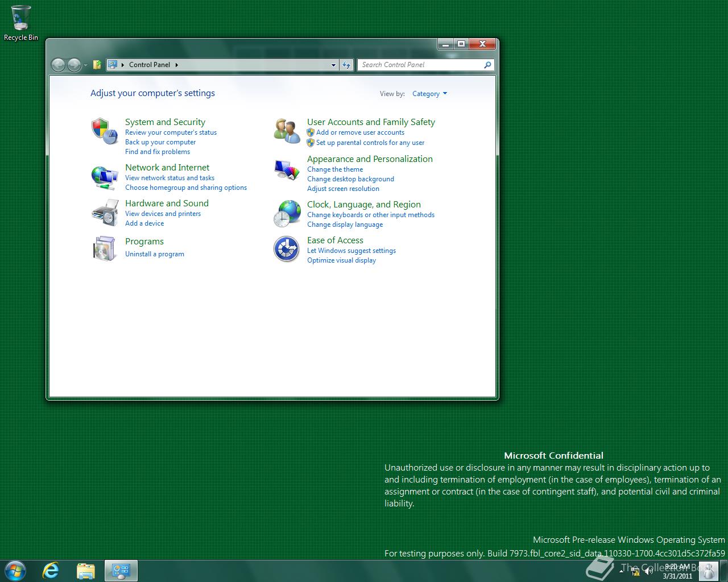
Task: Click View devices and printers
Action: [163, 214]
